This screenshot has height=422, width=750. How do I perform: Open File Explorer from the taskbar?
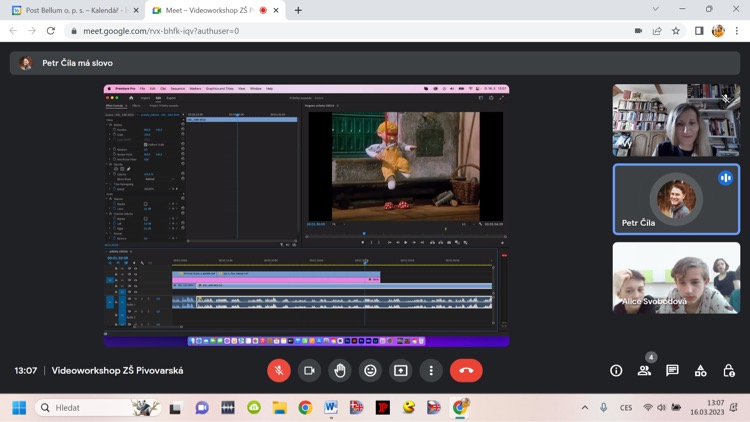coord(279,408)
